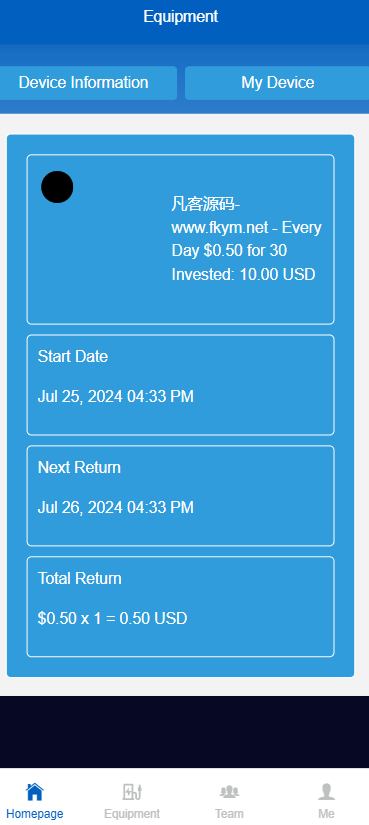369x825 pixels.
Task: Click the Equipment page title
Action: (x=181, y=17)
